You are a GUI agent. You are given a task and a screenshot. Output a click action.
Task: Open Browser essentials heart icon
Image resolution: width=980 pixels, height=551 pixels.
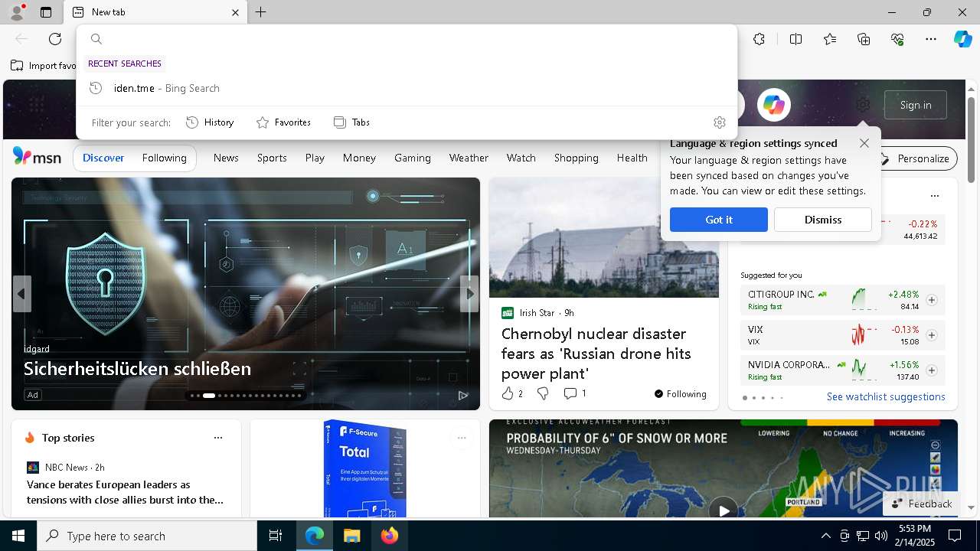coord(897,39)
